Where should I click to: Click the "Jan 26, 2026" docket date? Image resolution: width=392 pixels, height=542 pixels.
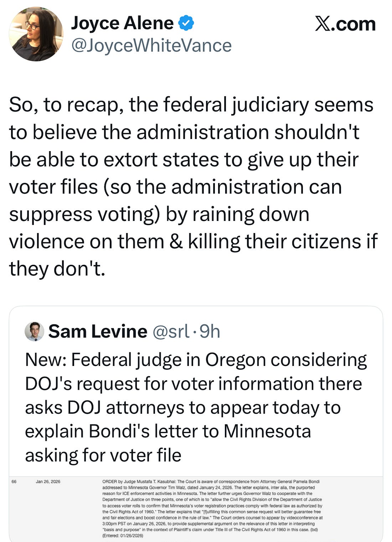(x=48, y=481)
